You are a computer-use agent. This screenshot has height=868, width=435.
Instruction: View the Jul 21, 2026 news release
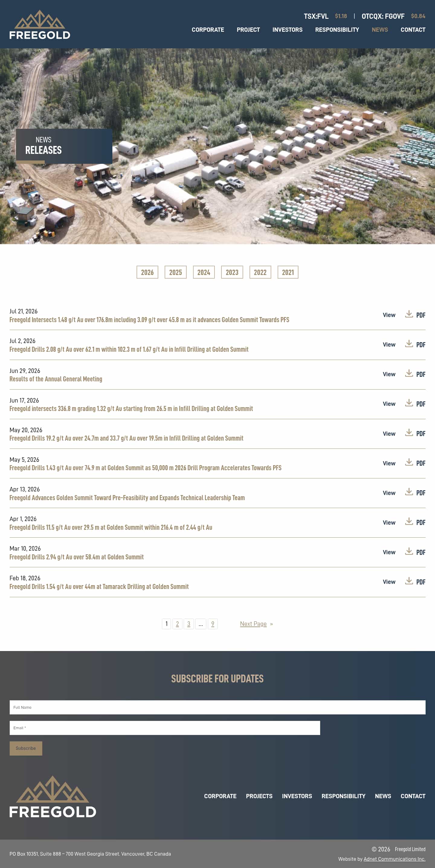389,315
